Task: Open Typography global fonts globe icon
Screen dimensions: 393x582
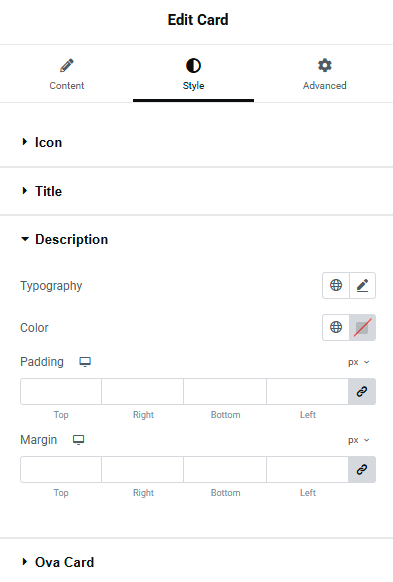Action: (336, 285)
